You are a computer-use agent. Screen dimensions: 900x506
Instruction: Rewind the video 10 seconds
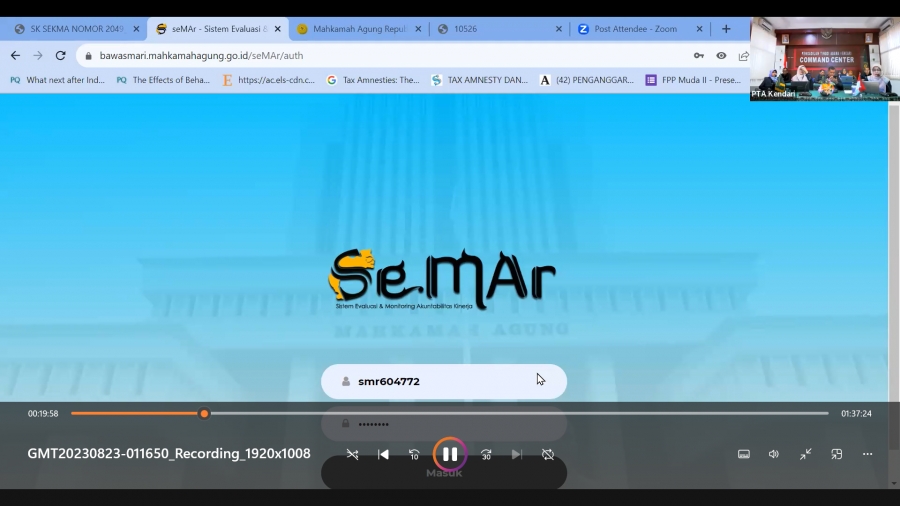[414, 454]
